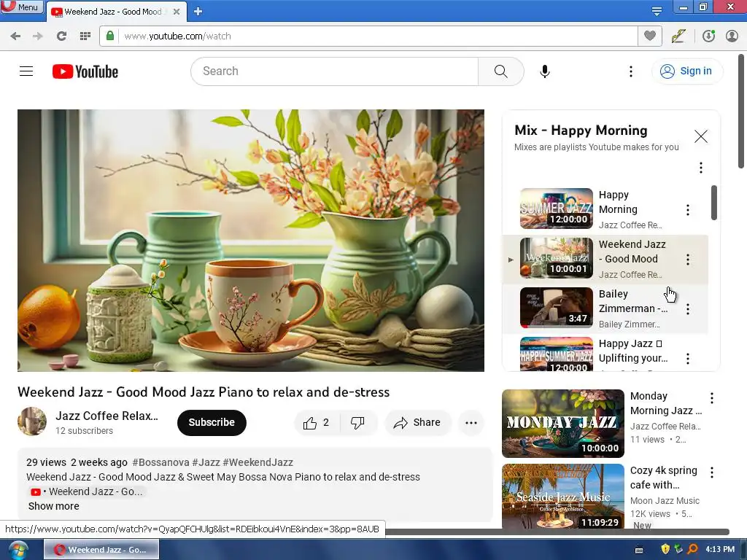
Task: Go forward to the next page
Action: (38, 36)
